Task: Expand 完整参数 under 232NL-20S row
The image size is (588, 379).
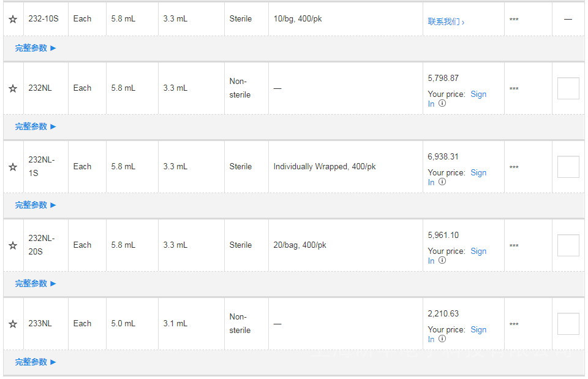Action: (x=36, y=283)
